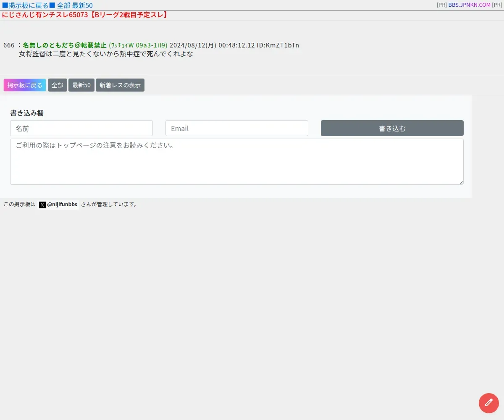The width and height of the screenshot is (504, 420).
Task: Click the gray 全部 button
Action: click(x=58, y=85)
